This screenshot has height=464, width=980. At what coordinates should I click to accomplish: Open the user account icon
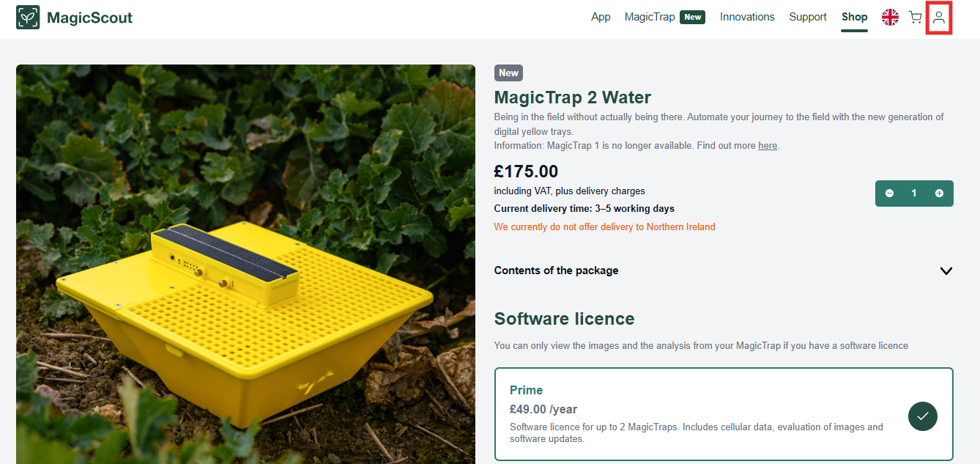coord(939,18)
